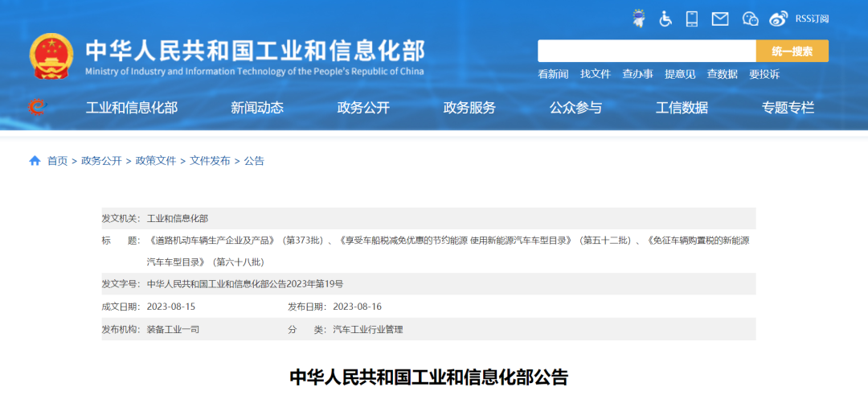Click the red gear MIIT logo icon
868x416 pixels.
37,107
